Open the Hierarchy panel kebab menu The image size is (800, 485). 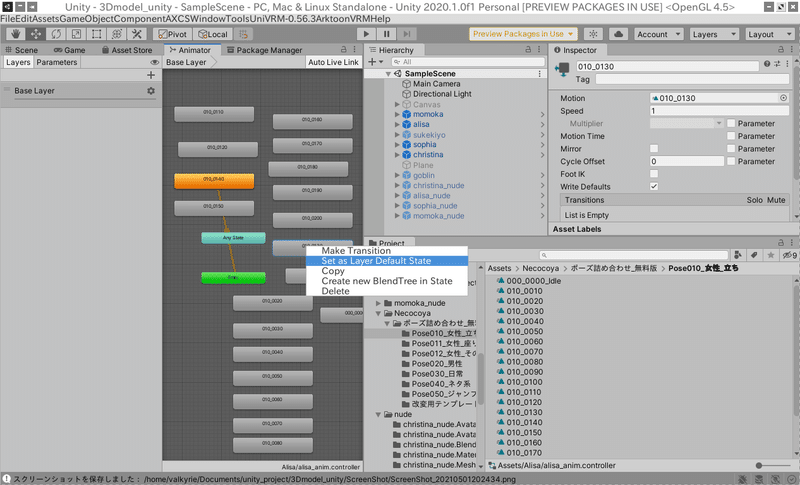pos(539,49)
